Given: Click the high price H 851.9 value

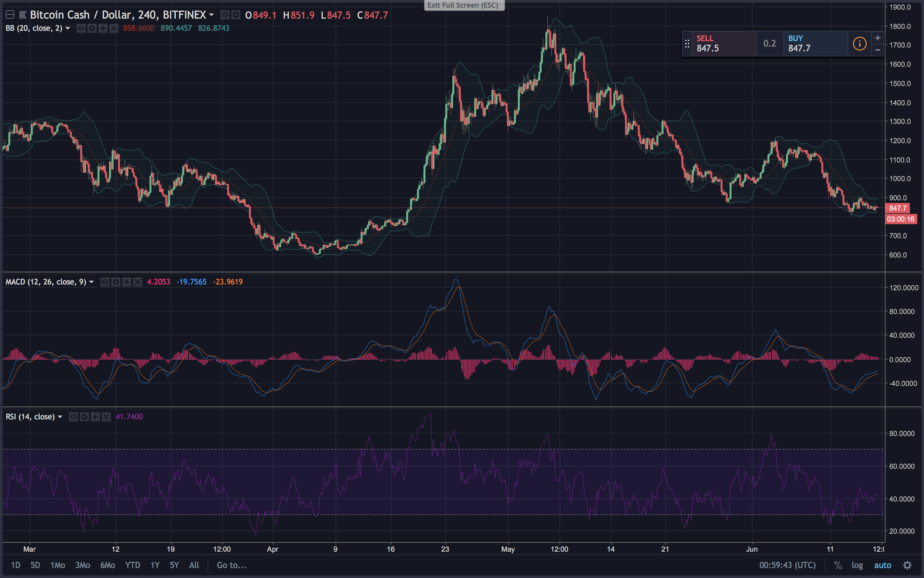Looking at the screenshot, I should pos(299,15).
